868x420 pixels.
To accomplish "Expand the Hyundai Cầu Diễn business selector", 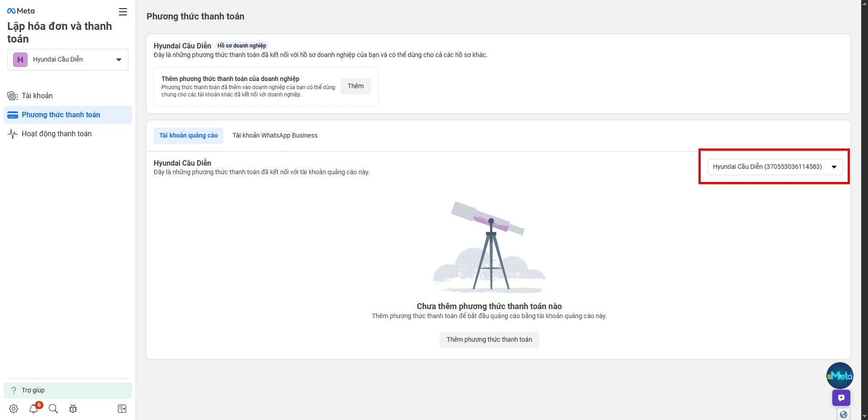I will coord(68,60).
